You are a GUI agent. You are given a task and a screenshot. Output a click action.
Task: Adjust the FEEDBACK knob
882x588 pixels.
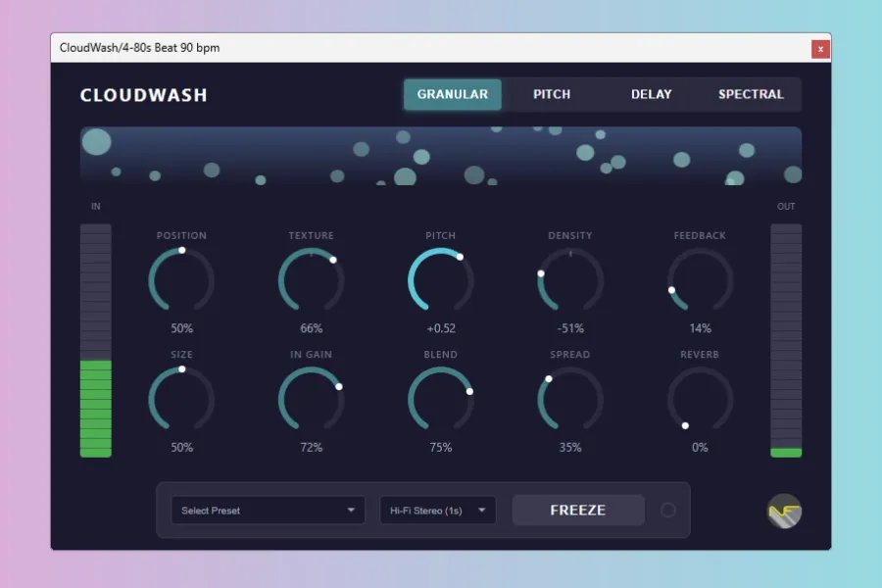tap(699, 281)
